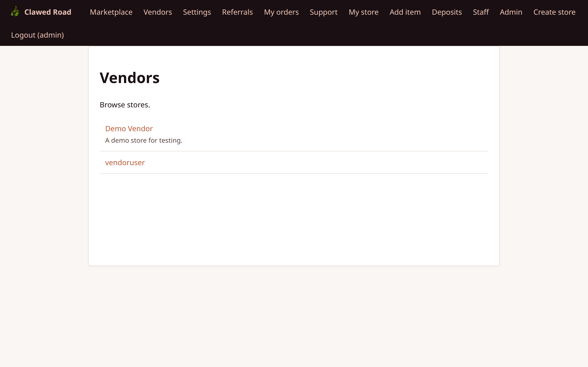Go to the Support page

tap(323, 12)
